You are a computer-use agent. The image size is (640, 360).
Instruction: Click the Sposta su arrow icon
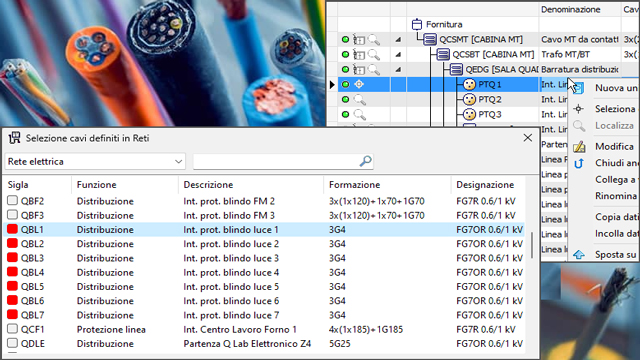click(579, 255)
